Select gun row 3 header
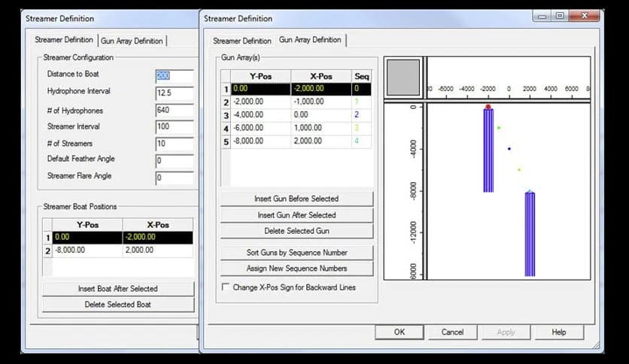Screen dimensions: 629x364 tap(226, 116)
